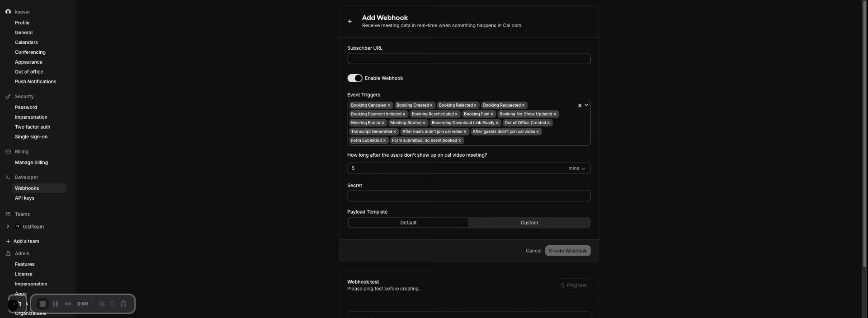
Task: Open the Event Triggers dropdown arrow
Action: point(586,105)
